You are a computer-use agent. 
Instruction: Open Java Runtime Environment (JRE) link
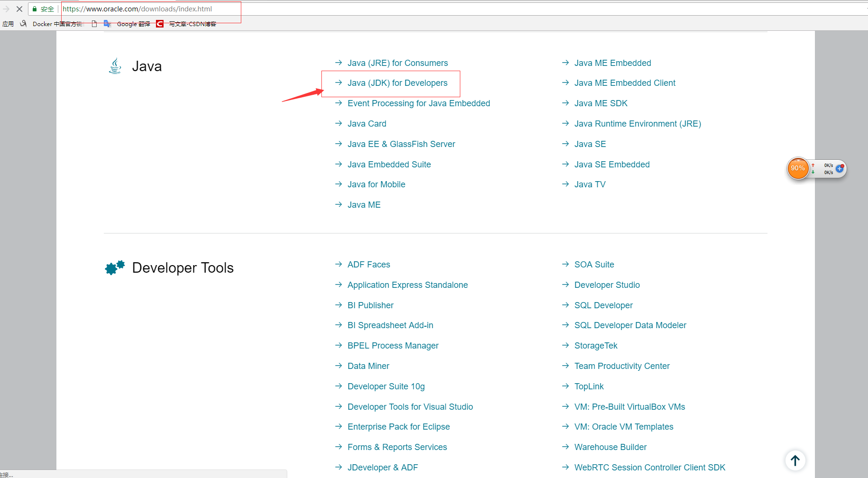638,124
